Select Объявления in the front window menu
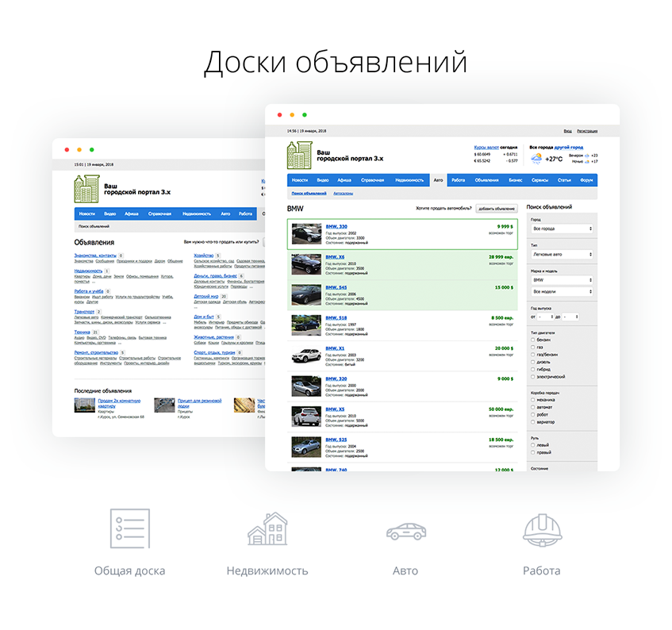Viewport: 672px width, 630px height. (x=486, y=180)
